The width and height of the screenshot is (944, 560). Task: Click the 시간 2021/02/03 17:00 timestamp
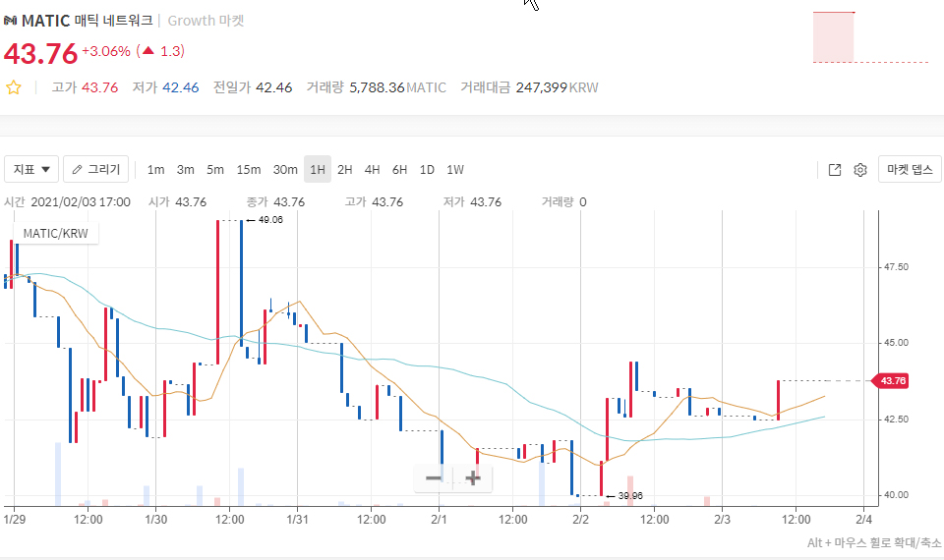68,202
